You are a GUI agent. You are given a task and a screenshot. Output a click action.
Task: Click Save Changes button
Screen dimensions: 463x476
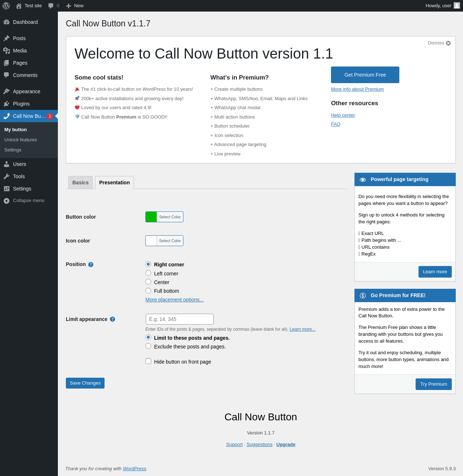85,383
